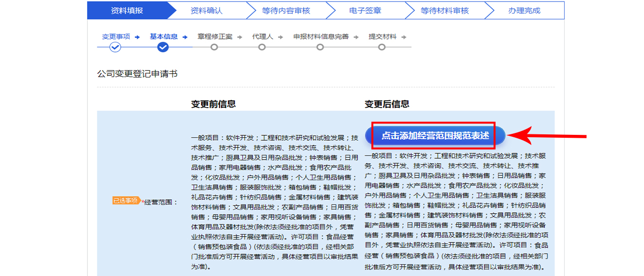Click the 变更后 business scope text block
This screenshot has height=276, width=644.
tap(456, 212)
